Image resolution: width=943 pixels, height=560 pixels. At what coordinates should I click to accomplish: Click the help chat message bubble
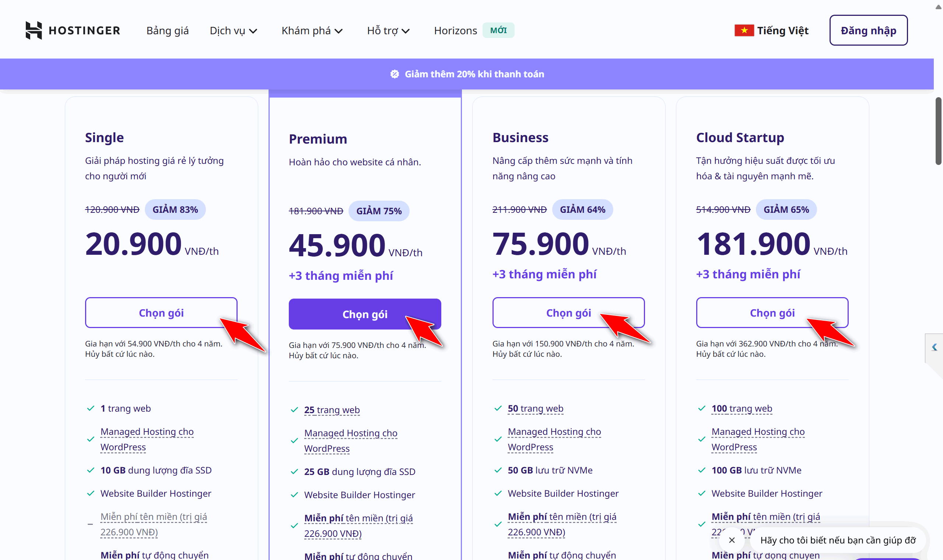(x=838, y=540)
